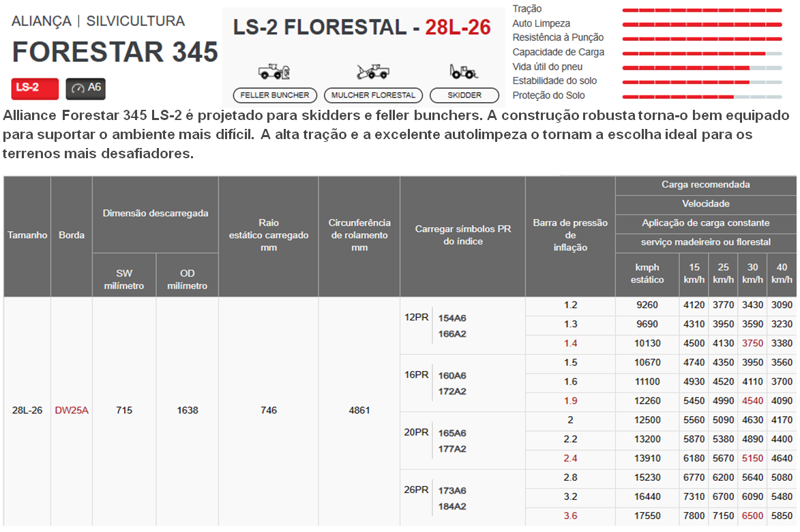Select the FELLER BUNCHER pill button
The image size is (800, 532).
[275, 95]
